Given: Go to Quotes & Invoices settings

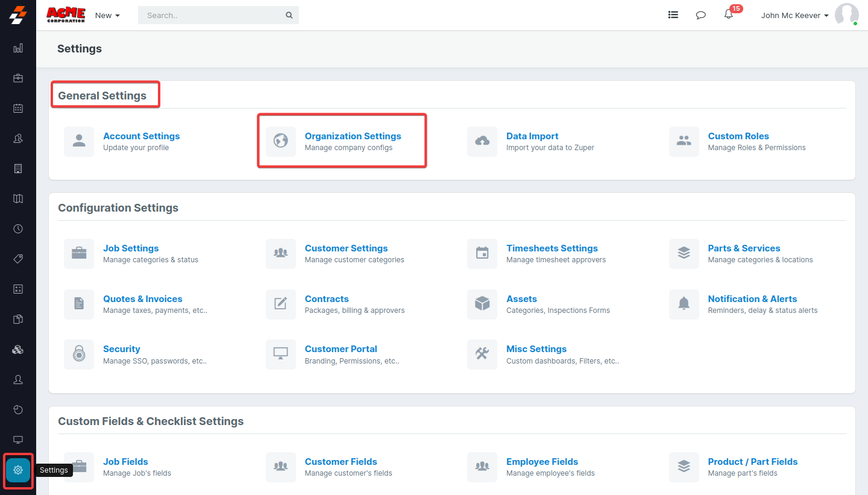Looking at the screenshot, I should pyautogui.click(x=142, y=299).
